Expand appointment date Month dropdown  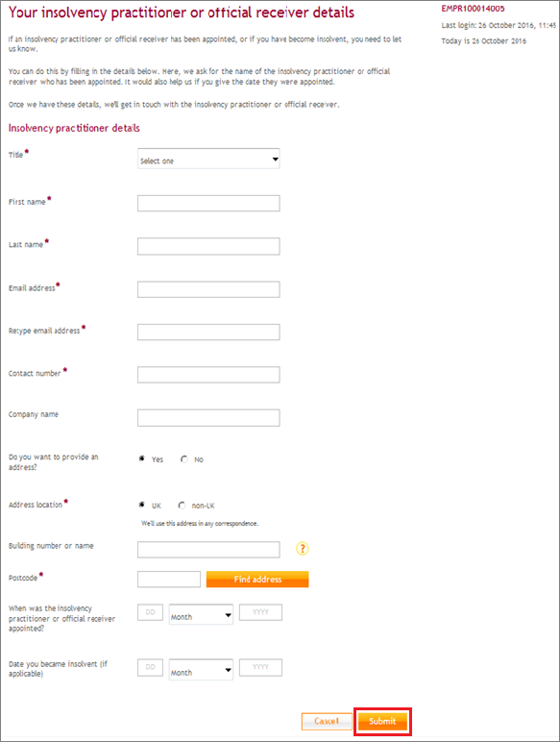tap(201, 615)
